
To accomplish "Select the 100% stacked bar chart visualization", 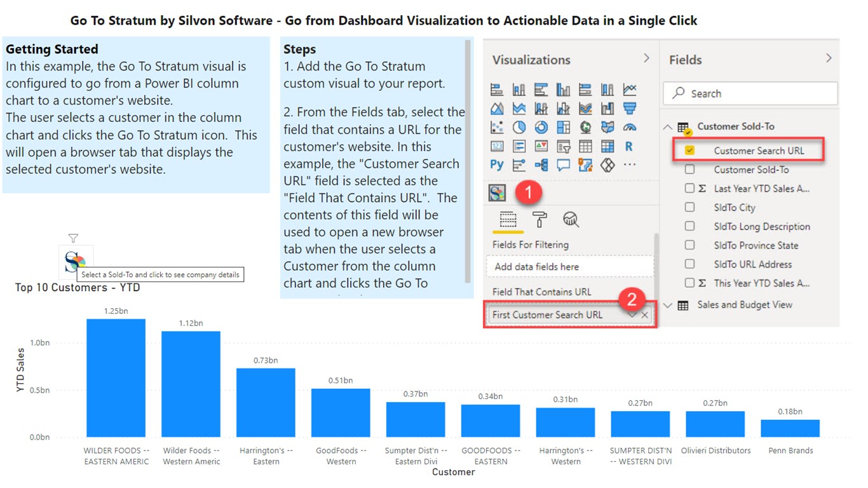I will [x=585, y=90].
